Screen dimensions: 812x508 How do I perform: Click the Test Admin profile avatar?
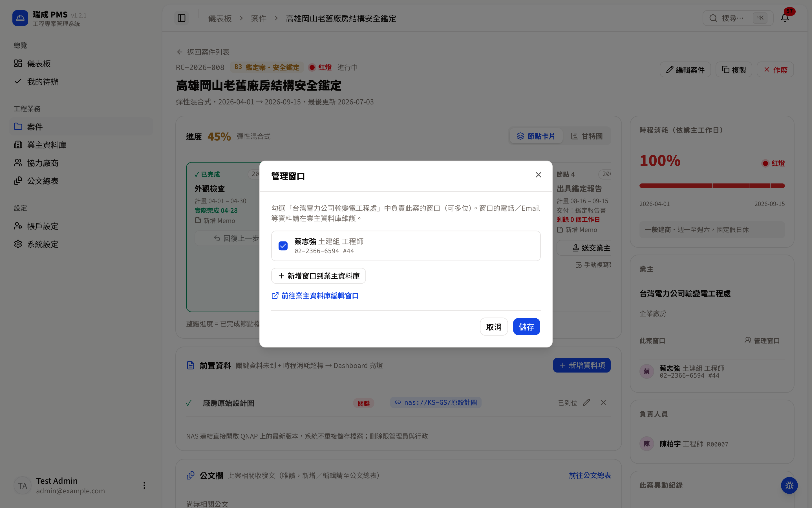coord(23,485)
